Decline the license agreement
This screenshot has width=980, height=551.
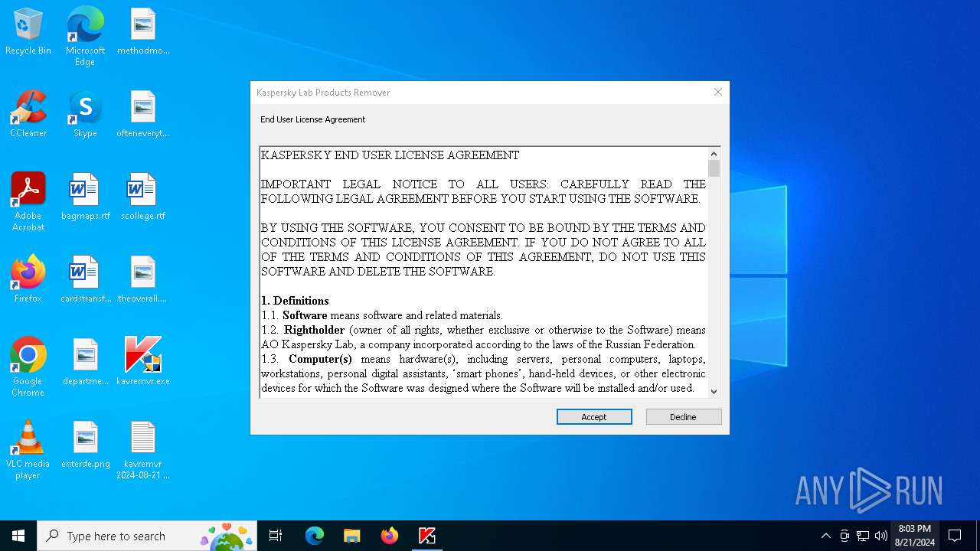(x=684, y=417)
